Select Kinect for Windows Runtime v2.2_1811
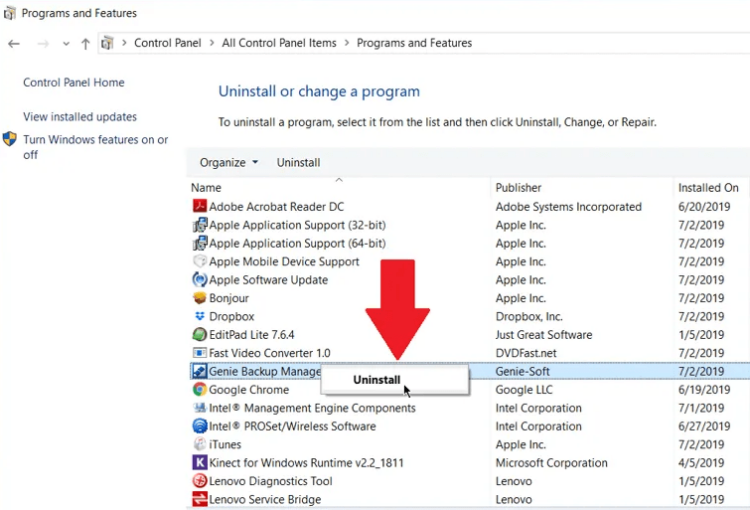Image resolution: width=750 pixels, height=510 pixels. (x=306, y=463)
